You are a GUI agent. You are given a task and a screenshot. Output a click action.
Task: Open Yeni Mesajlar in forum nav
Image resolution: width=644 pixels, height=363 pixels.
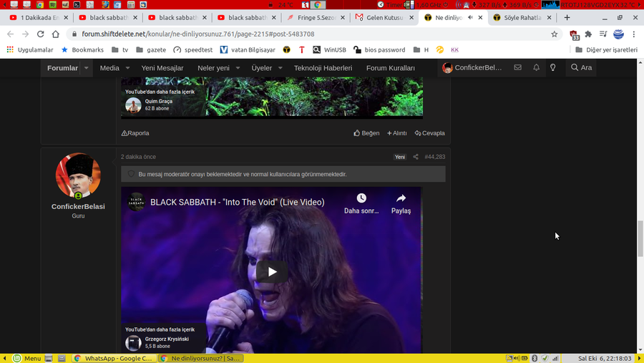coord(162,68)
